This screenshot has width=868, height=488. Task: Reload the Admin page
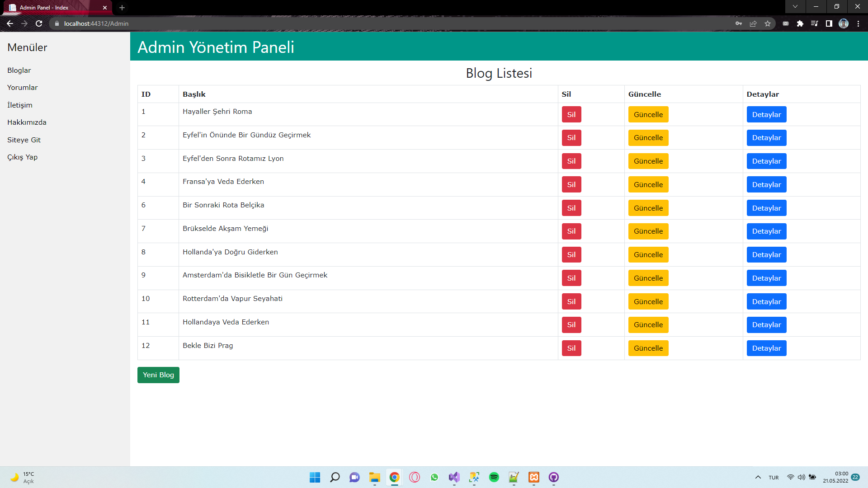(39, 23)
